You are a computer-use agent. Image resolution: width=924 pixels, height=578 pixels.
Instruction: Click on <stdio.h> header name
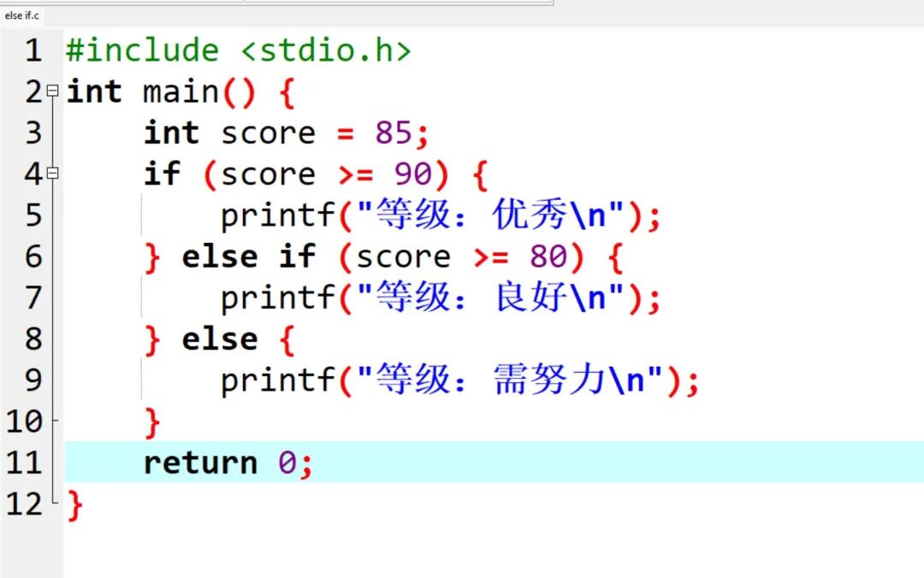(326, 51)
